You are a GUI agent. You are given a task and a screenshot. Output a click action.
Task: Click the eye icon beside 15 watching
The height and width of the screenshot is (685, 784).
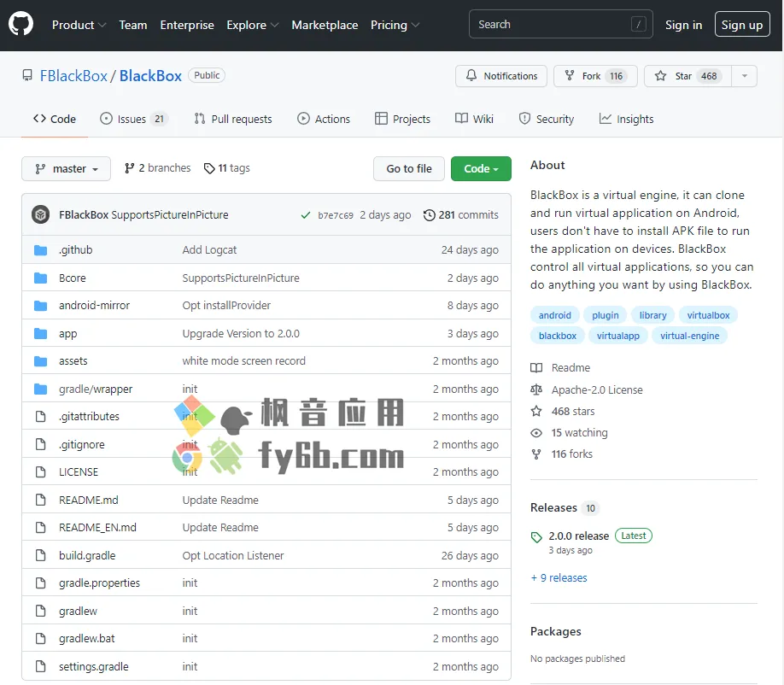click(536, 433)
